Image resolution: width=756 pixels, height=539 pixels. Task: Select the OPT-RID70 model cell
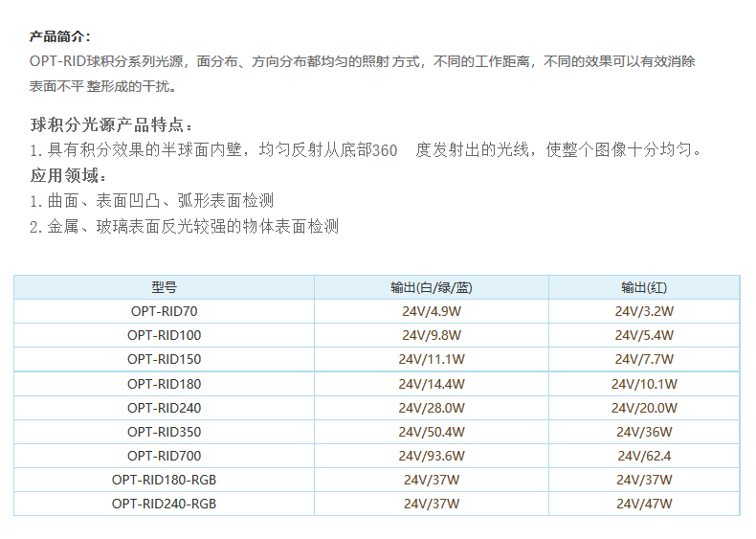pos(164,311)
